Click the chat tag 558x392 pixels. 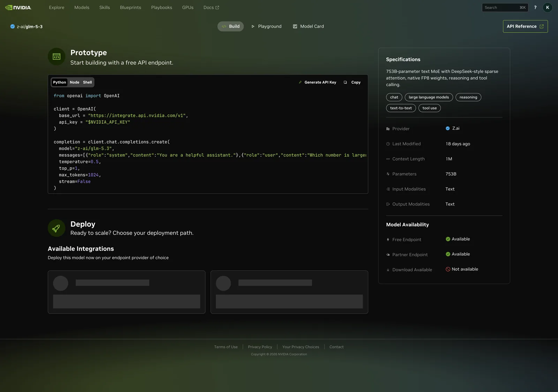pyautogui.click(x=394, y=97)
